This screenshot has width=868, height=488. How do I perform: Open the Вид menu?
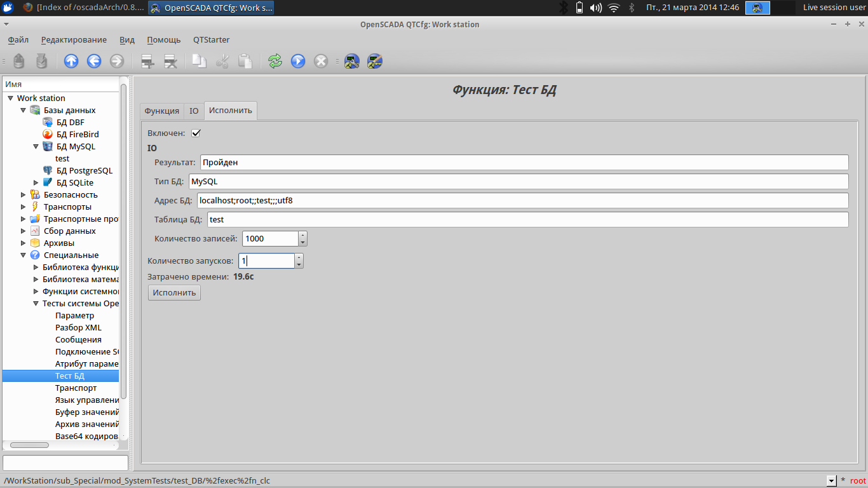click(127, 39)
